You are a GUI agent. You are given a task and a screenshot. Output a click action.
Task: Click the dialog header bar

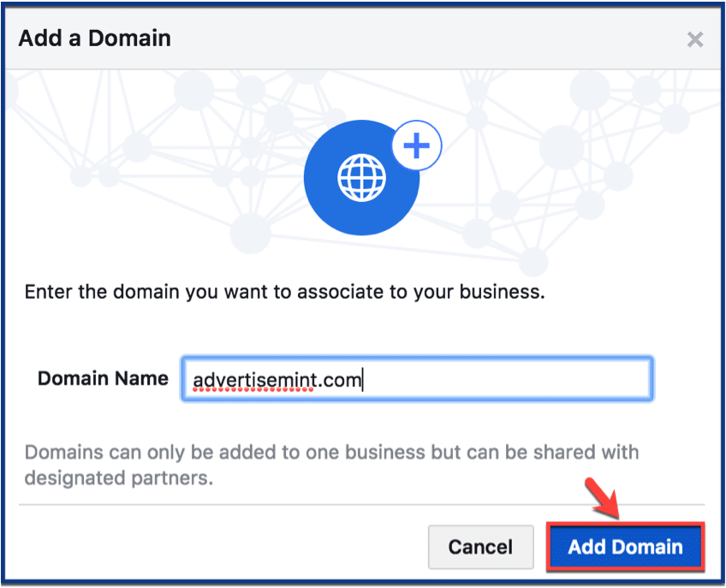(363, 39)
